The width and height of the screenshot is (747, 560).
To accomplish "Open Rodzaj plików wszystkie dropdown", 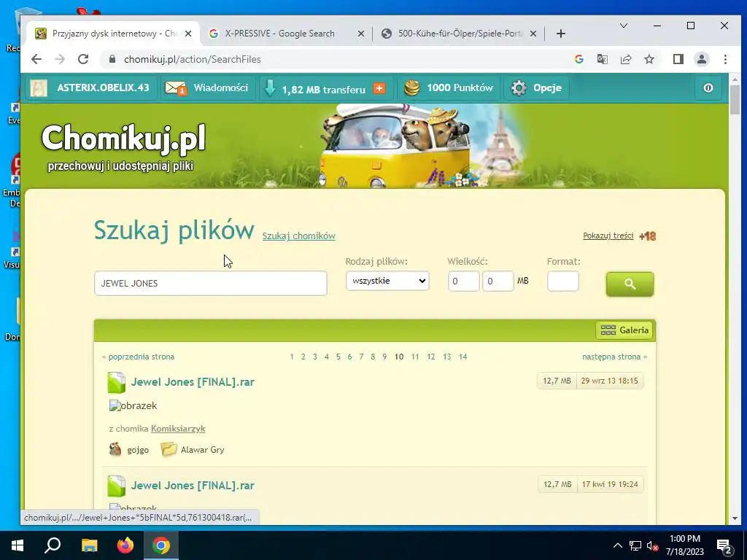I will pos(387,281).
